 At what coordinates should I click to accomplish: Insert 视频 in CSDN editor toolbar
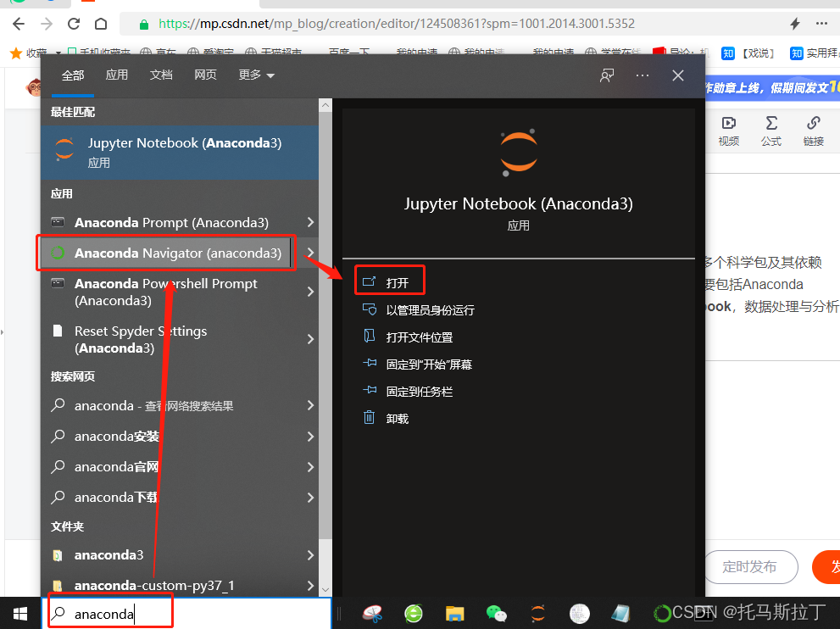(x=729, y=131)
